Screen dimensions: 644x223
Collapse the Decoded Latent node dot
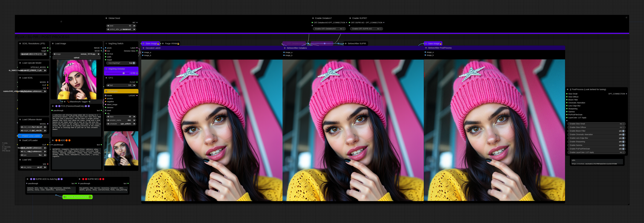point(143,48)
